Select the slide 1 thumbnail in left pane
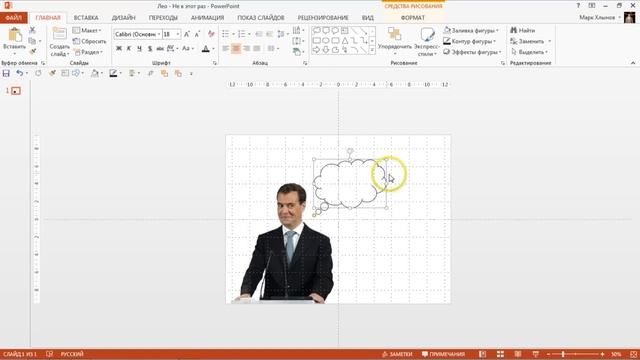 tap(16, 91)
